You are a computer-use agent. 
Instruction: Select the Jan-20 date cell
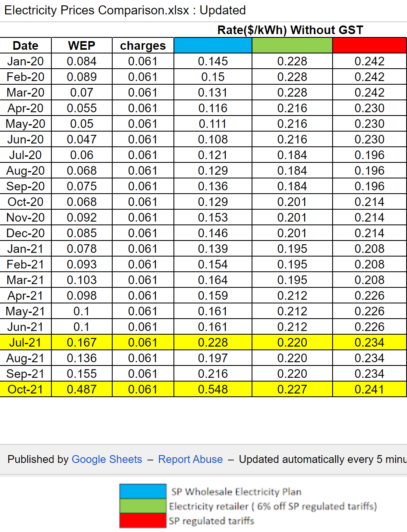tap(25, 61)
